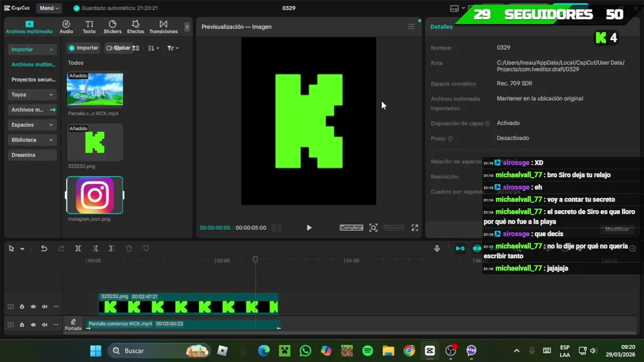
Task: Select Proyectos secundarios in the sidebar
Action: coord(33,79)
